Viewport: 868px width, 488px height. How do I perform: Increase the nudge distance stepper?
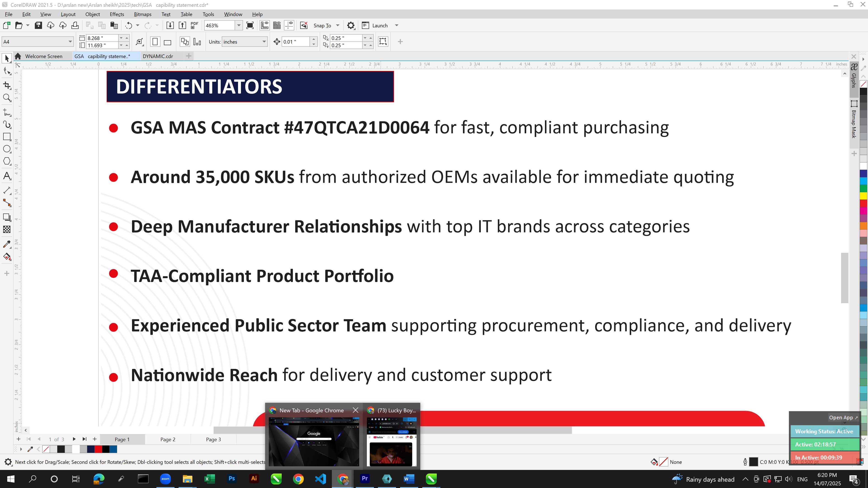pyautogui.click(x=314, y=39)
